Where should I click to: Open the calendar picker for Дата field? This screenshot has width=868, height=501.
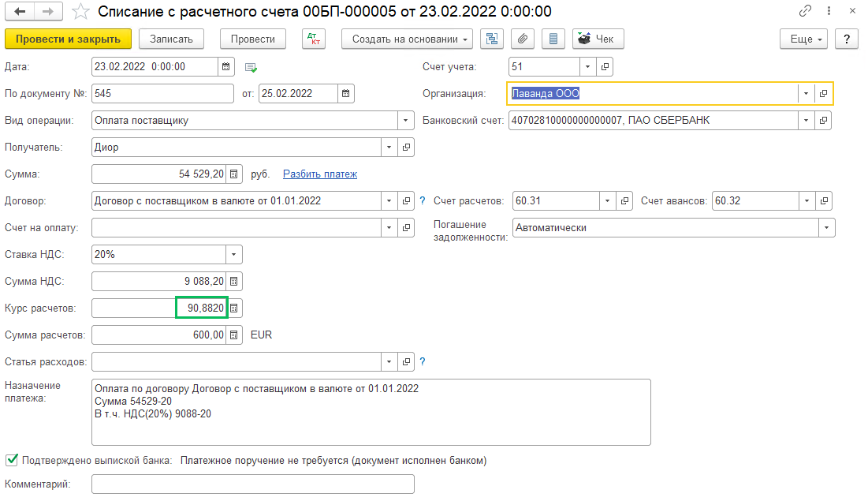click(225, 67)
